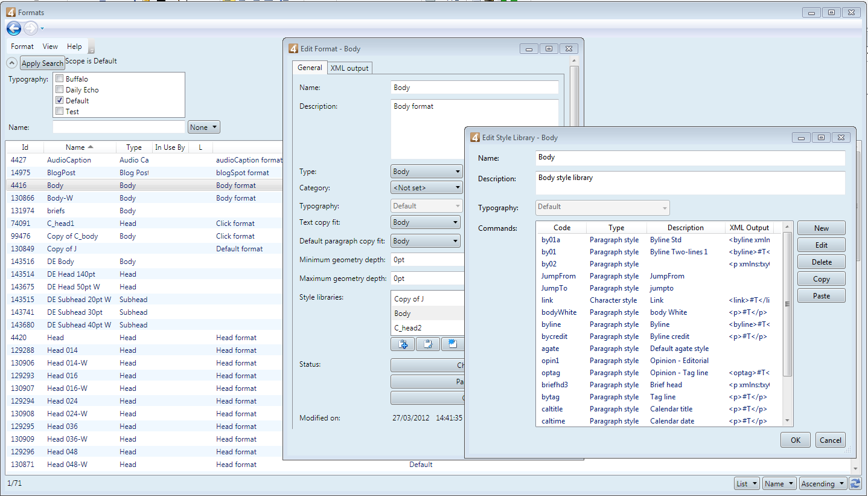
Task: Open the List view mode dropdown
Action: click(x=747, y=483)
